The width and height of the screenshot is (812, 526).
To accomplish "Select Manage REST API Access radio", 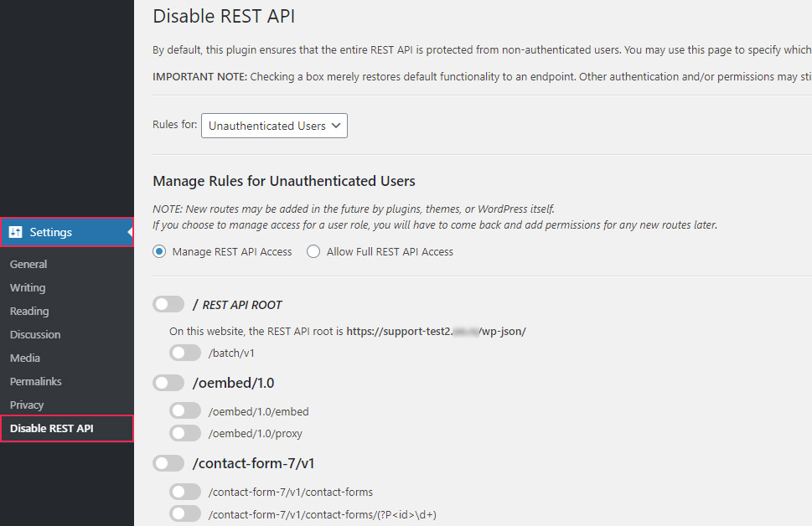I will click(159, 251).
